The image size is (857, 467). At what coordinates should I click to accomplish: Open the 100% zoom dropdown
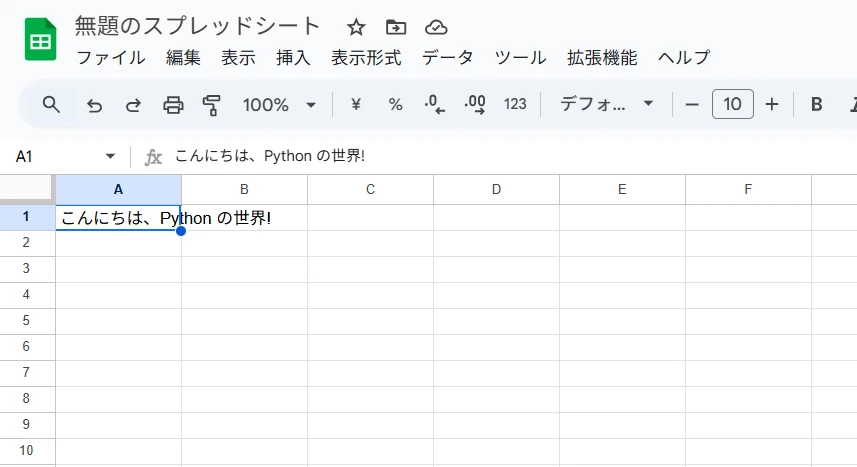[x=280, y=104]
